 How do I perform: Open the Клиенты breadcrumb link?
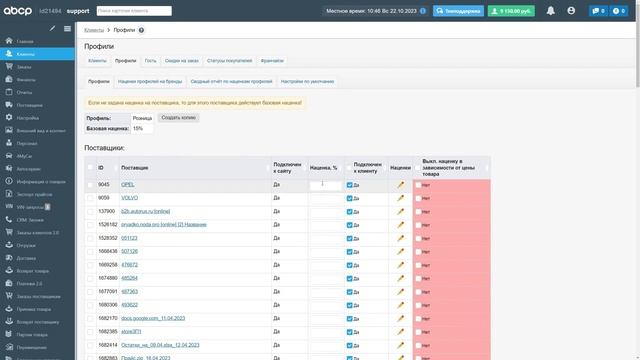[x=94, y=30]
